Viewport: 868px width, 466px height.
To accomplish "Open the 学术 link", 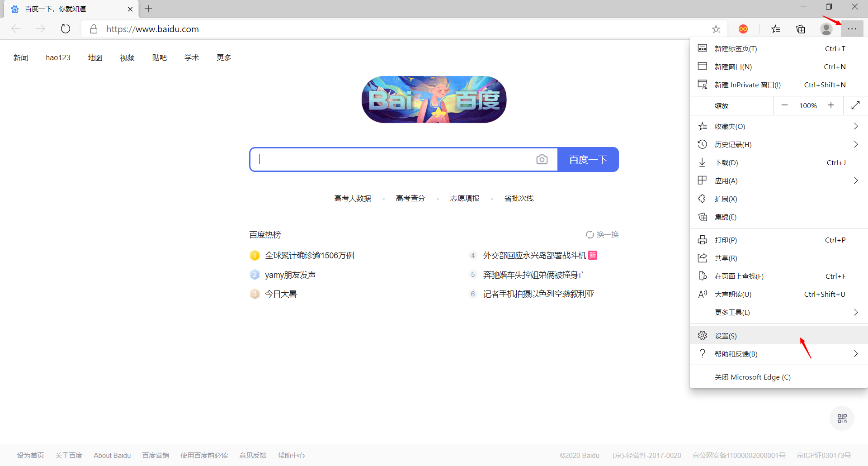I will [x=192, y=57].
